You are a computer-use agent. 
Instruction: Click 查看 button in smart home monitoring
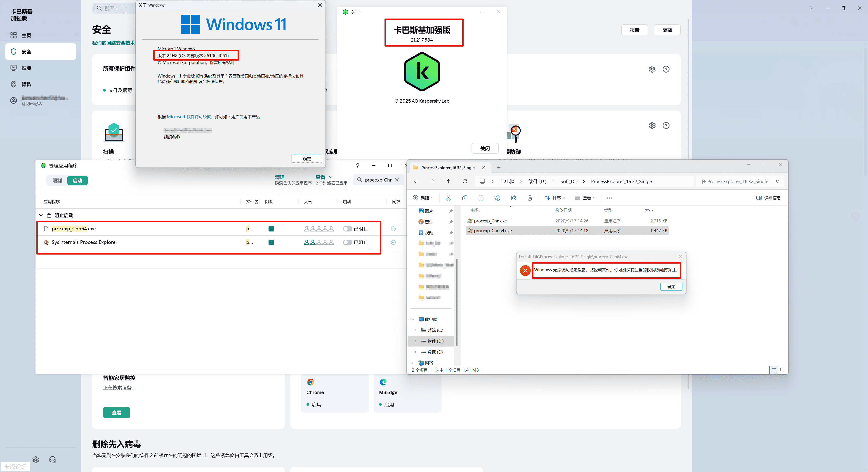pyautogui.click(x=117, y=413)
